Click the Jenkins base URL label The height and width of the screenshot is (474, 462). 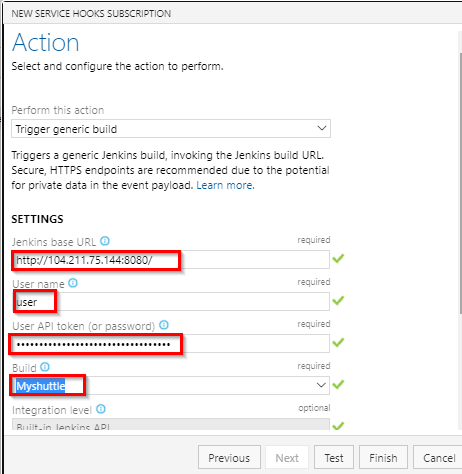54,242
